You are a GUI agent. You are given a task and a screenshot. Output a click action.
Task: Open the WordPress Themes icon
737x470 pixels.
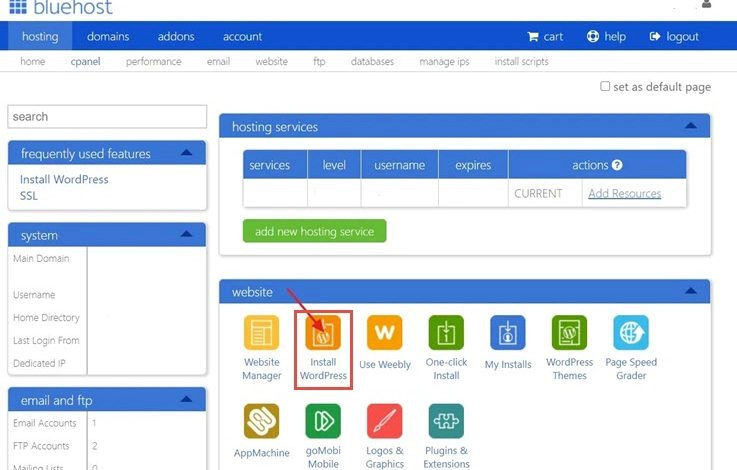(x=569, y=332)
